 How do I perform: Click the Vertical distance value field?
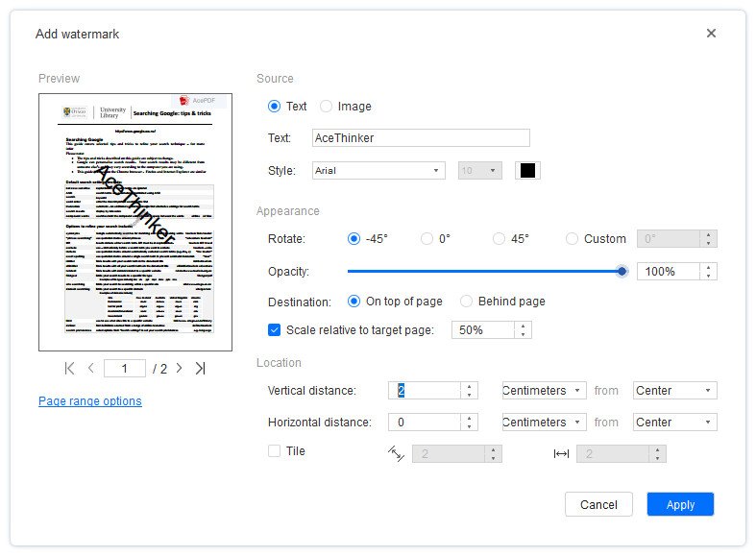point(425,390)
